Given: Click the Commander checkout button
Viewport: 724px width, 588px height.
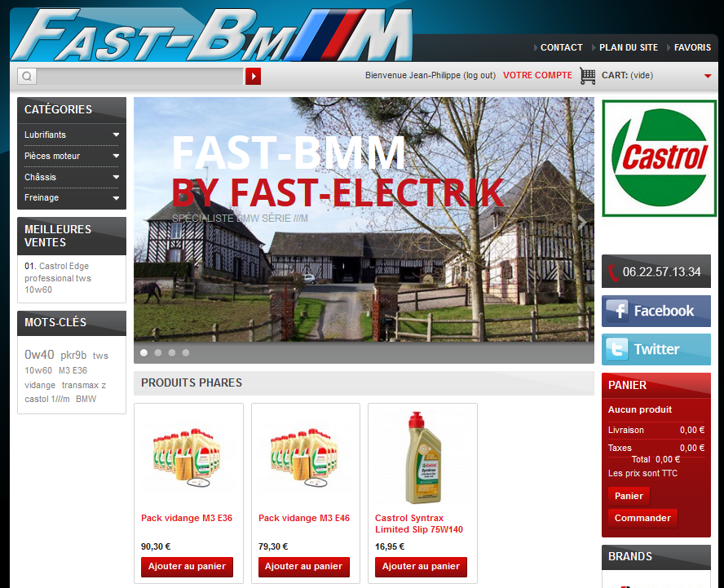Looking at the screenshot, I should point(642,518).
